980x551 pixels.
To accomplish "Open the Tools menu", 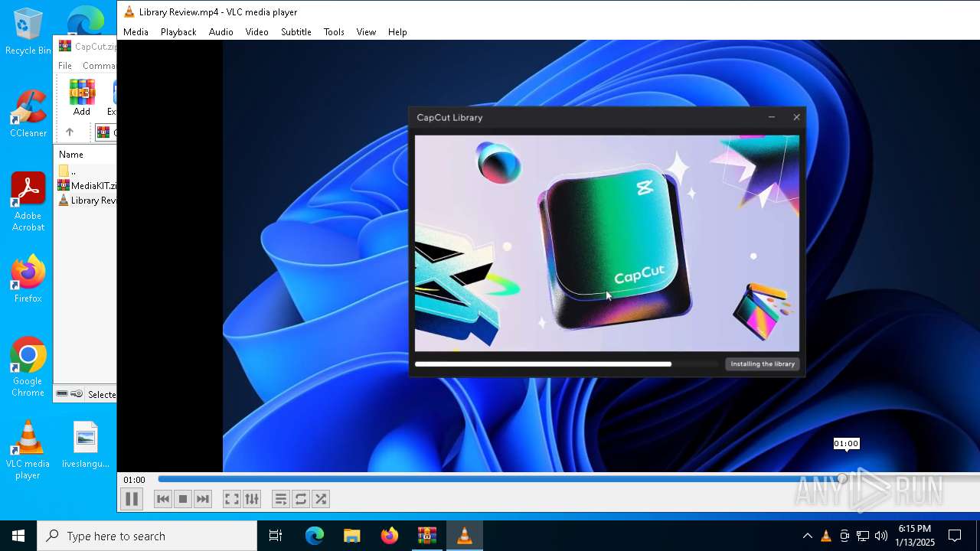I will coord(334,32).
